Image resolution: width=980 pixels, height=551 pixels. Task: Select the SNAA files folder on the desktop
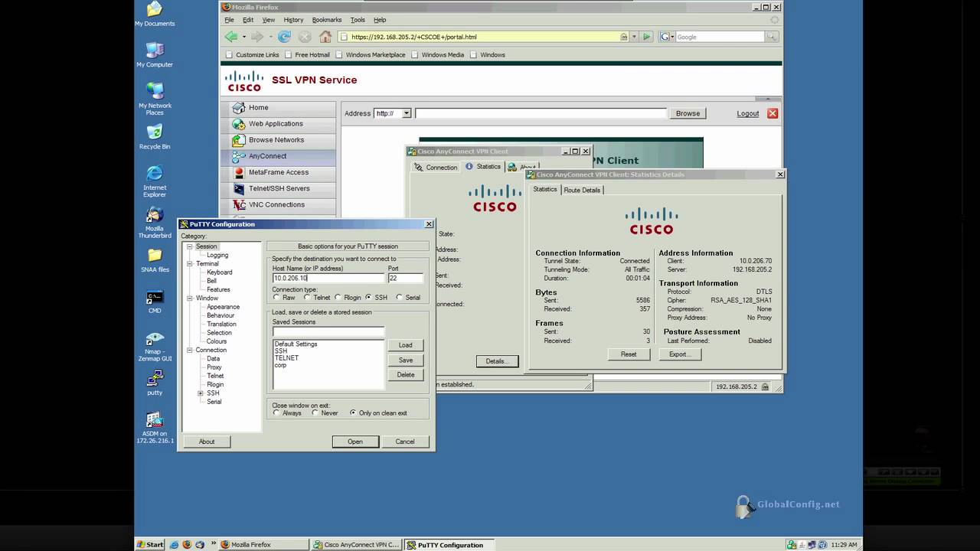tap(155, 260)
